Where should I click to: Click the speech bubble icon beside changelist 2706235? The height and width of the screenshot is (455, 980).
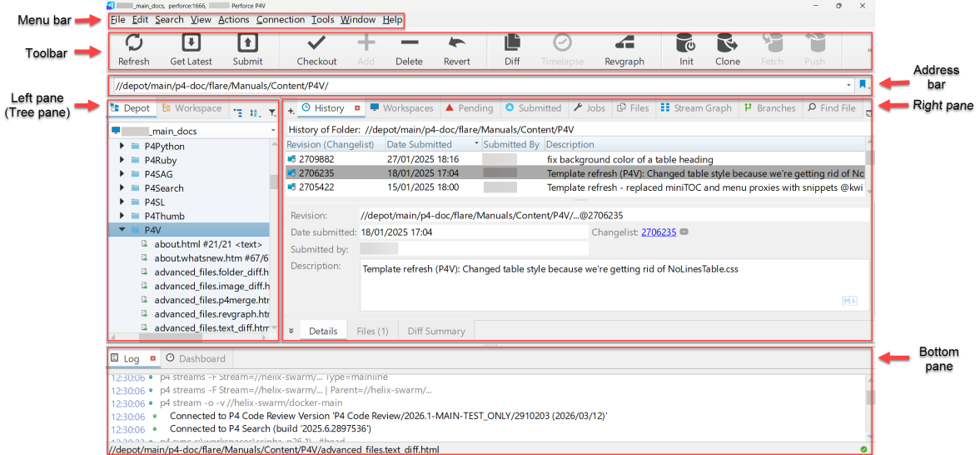(x=684, y=232)
